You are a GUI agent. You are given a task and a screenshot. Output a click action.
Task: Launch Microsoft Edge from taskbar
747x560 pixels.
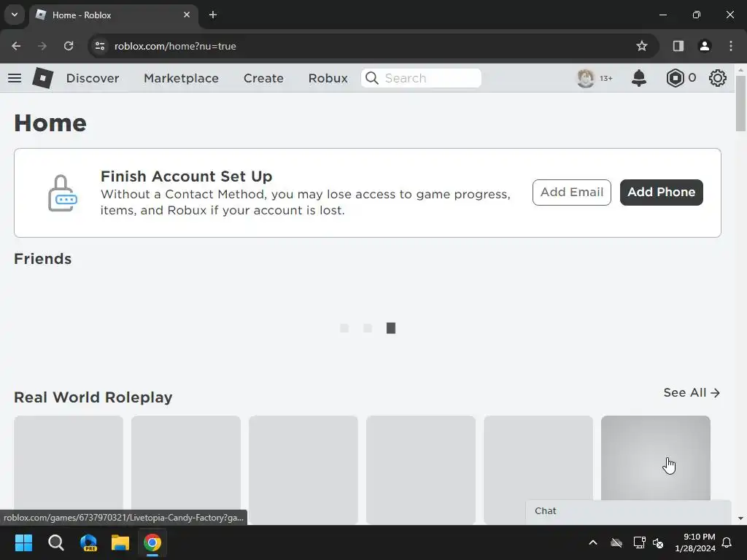click(88, 542)
